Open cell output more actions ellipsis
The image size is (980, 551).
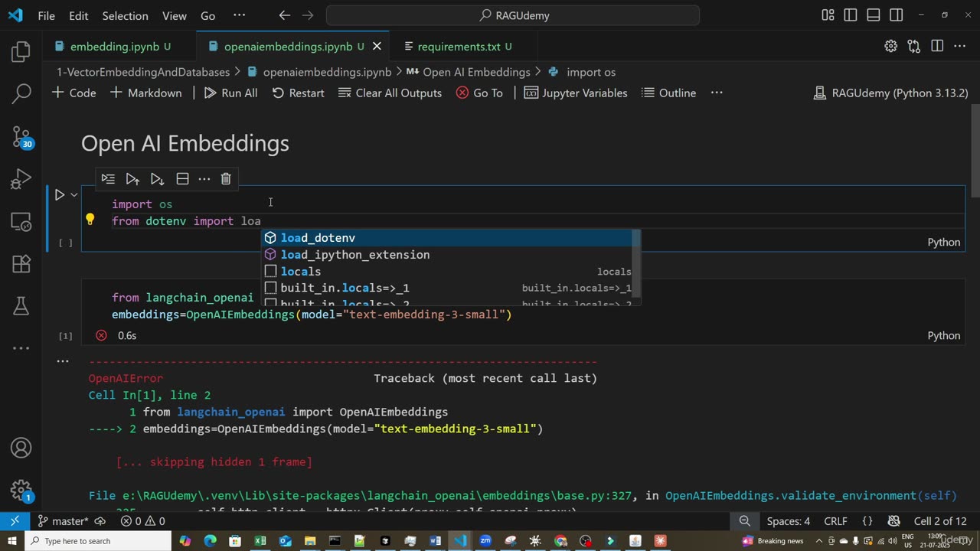click(x=63, y=360)
